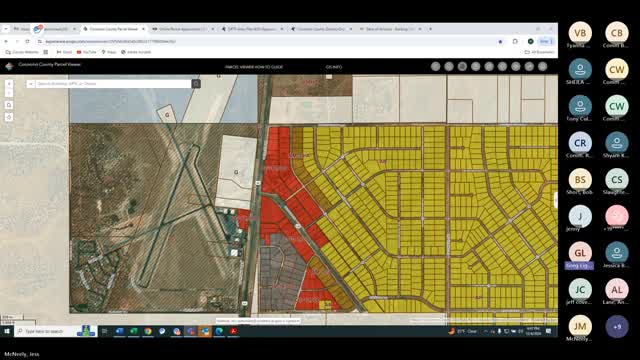640x360 pixels.
Task: Open the Maps bookmark
Action: [109, 52]
